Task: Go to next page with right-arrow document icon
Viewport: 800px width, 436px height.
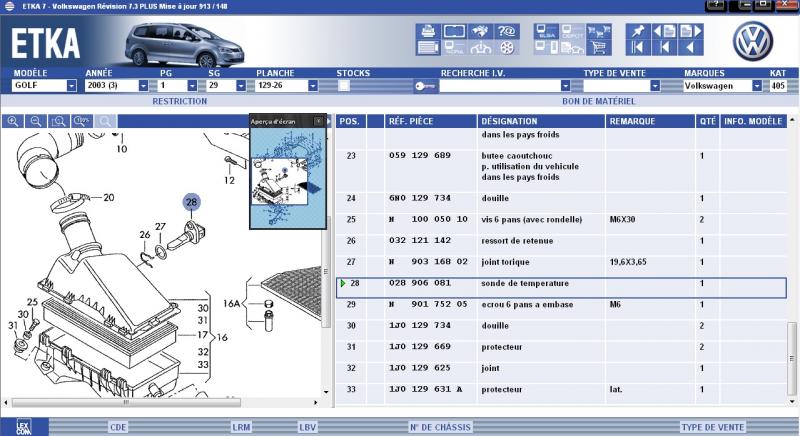Action: click(691, 31)
